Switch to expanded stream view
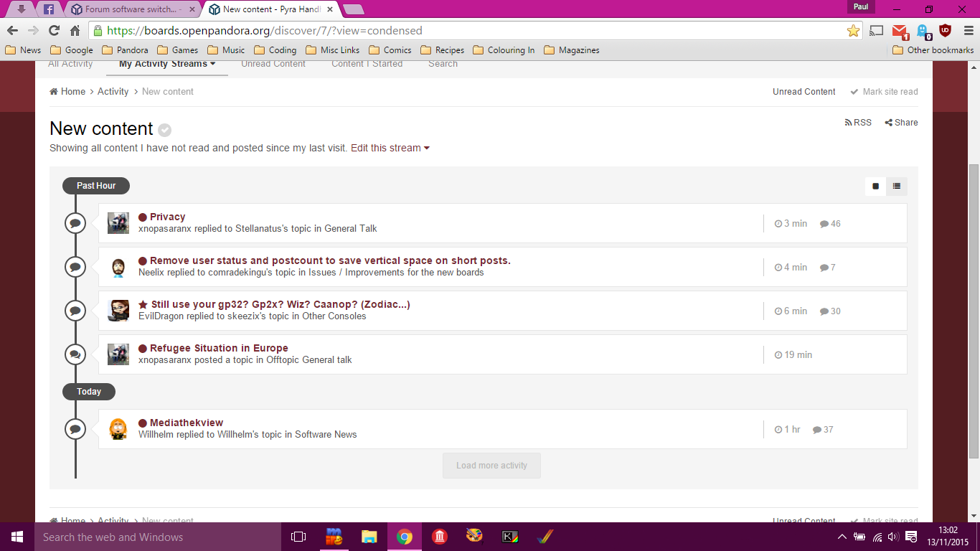Screen dimensions: 980x551 pyautogui.click(x=875, y=187)
